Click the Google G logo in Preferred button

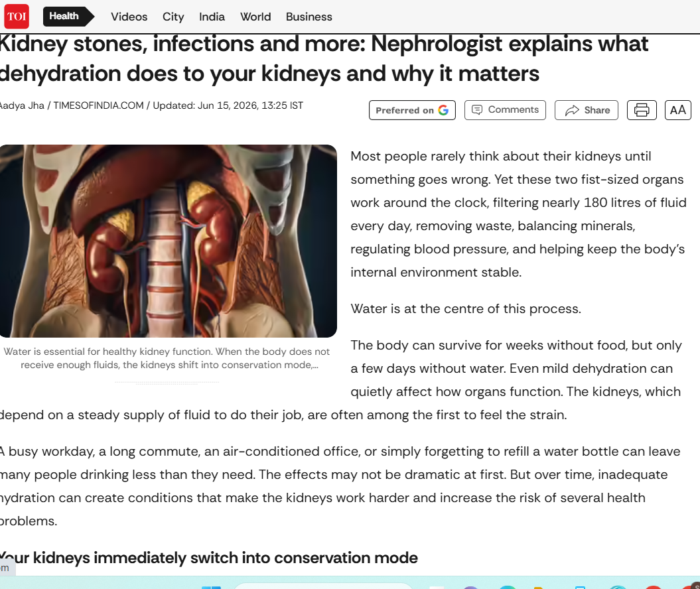coord(443,110)
